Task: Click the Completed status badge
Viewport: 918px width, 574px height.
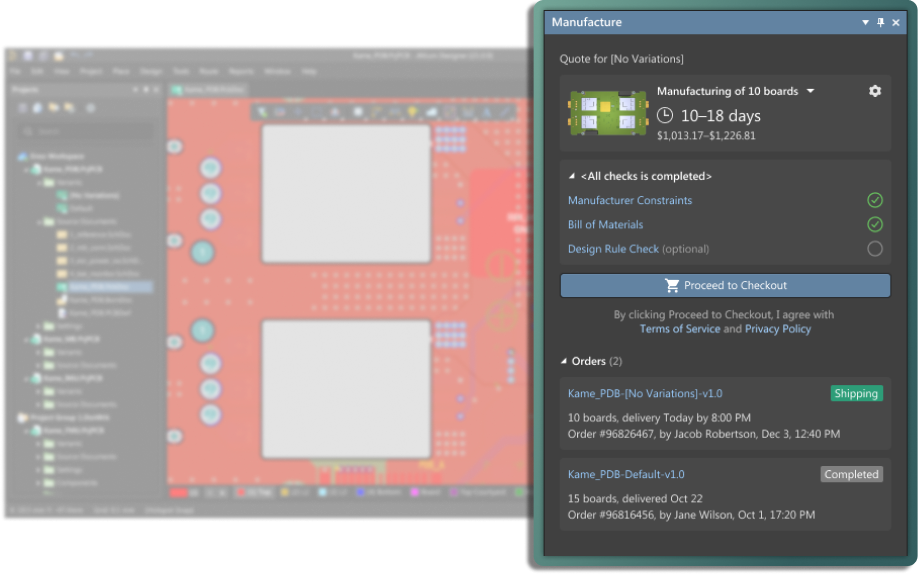Action: coord(851,475)
